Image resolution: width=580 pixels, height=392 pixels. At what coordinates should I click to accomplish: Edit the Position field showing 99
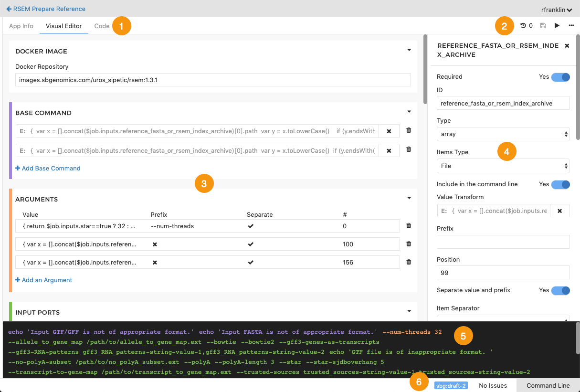tap(503, 273)
